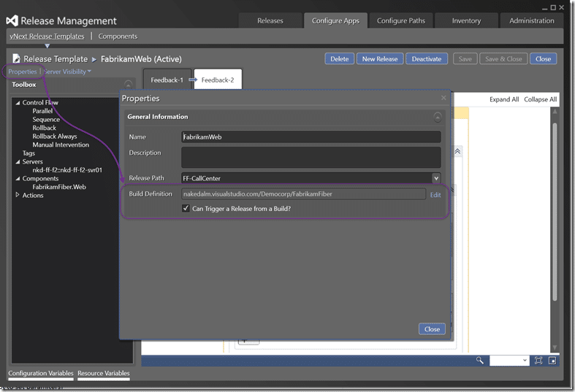The height and width of the screenshot is (392, 575).
Task: Collapse the Servers tree node
Action: click(x=18, y=161)
